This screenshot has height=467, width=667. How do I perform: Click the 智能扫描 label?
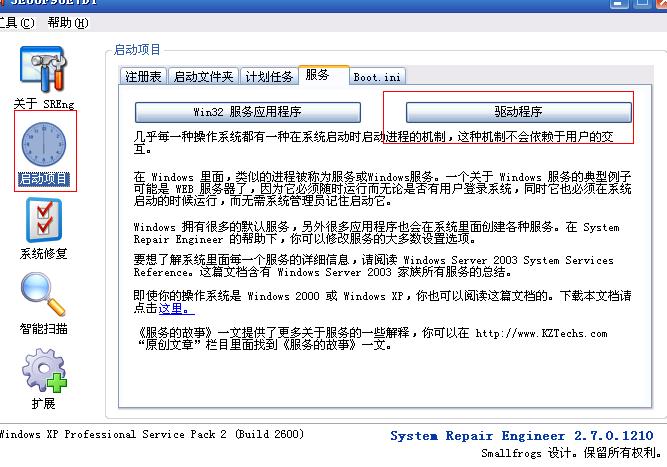[x=43, y=328]
